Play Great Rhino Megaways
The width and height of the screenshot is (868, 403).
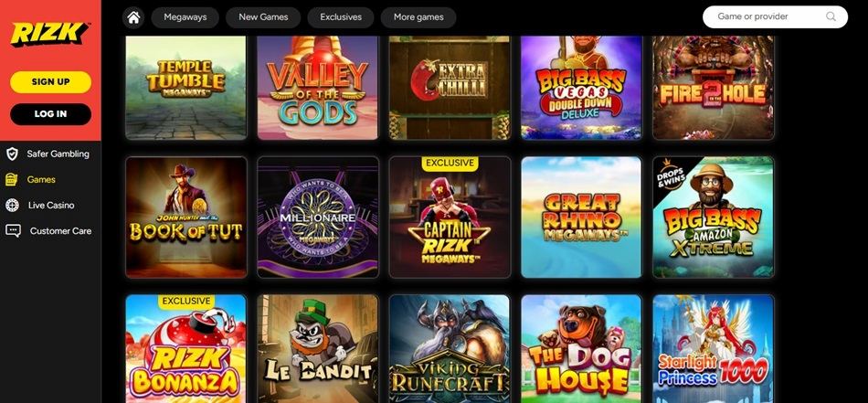coord(581,217)
